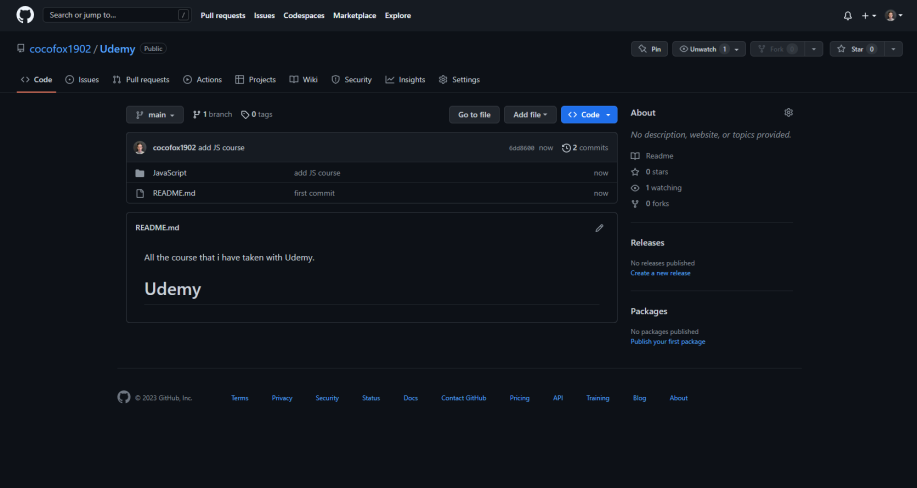Open the Readme link in About

click(x=652, y=156)
